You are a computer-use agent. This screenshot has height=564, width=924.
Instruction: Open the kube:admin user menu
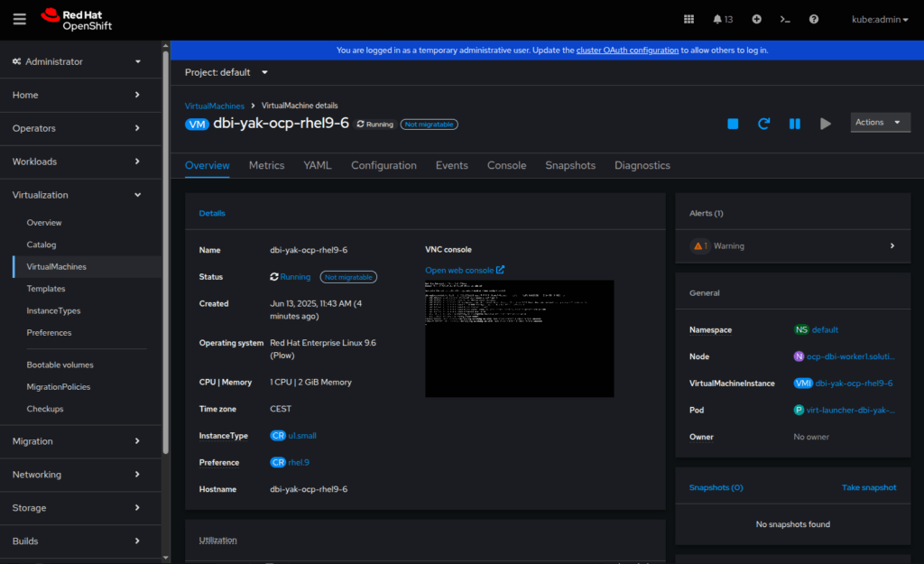880,20
